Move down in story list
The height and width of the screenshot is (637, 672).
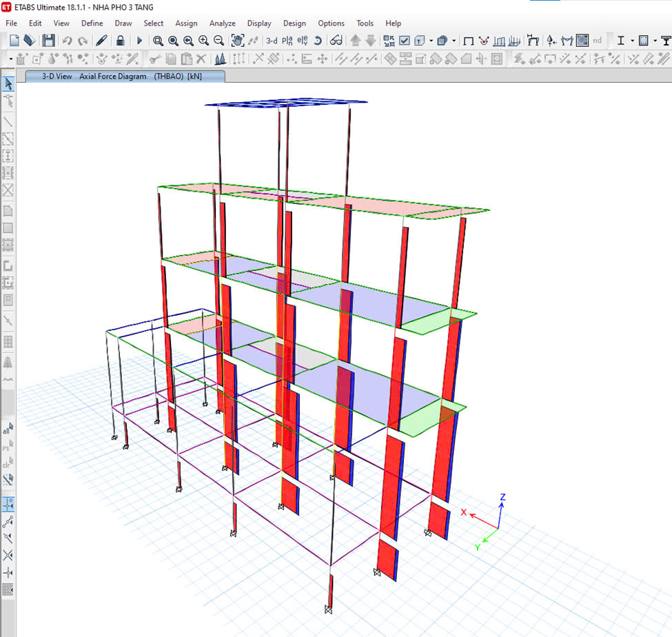point(371,40)
